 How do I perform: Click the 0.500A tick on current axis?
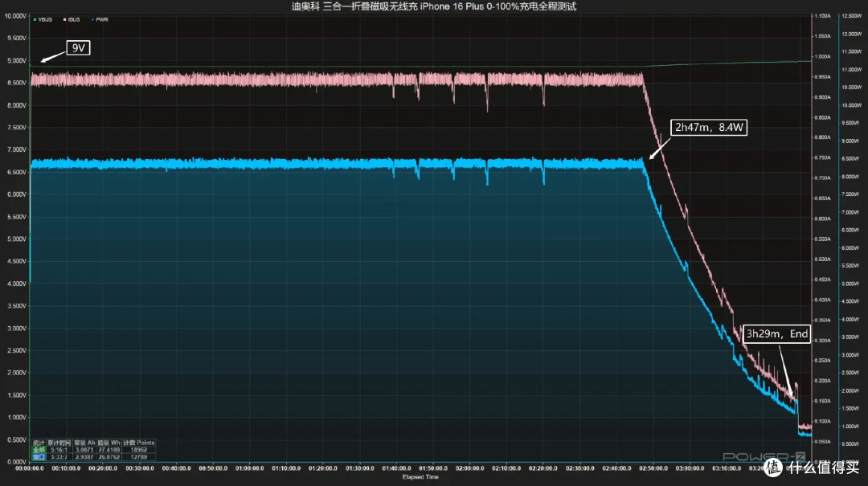[822, 259]
